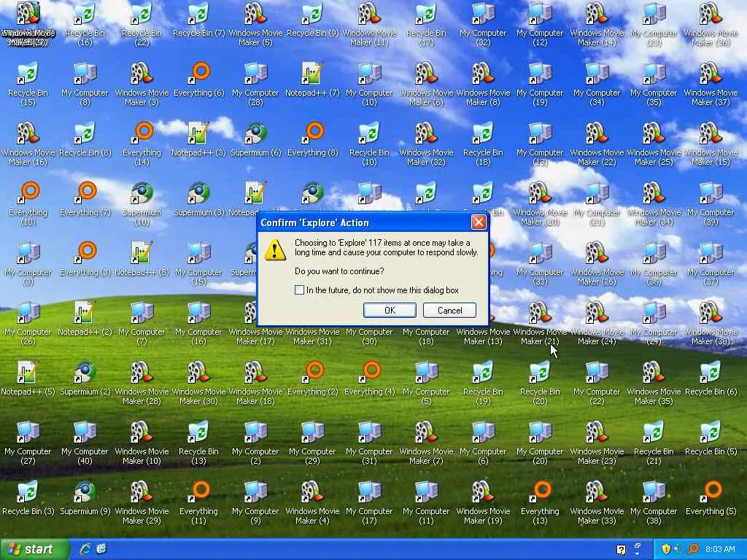Open the Security Center shield tray icon
The image size is (747, 560).
coord(665,549)
